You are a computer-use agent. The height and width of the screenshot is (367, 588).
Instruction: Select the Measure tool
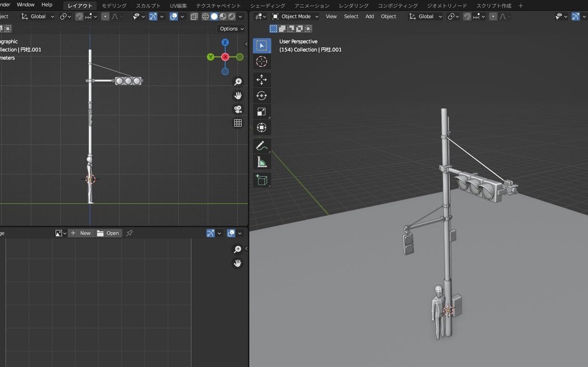coord(262,161)
